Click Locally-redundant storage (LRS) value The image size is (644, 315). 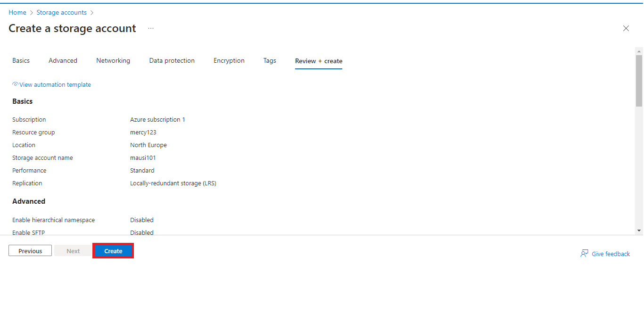pos(173,183)
